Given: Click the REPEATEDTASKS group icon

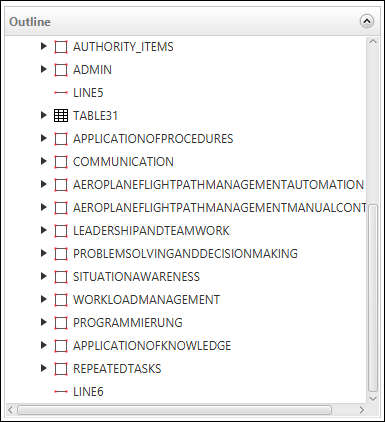Looking at the screenshot, I should (61, 369).
